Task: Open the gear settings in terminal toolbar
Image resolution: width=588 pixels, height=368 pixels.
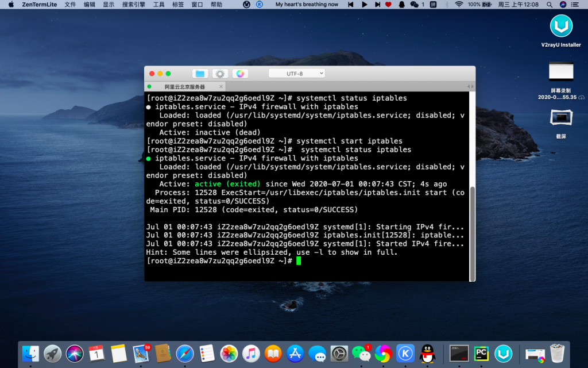Action: click(x=220, y=74)
